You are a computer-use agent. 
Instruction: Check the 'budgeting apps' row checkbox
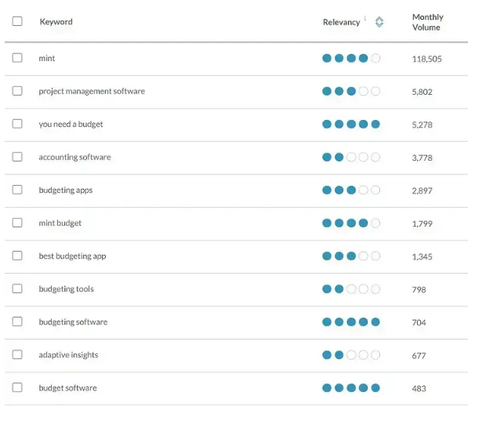[x=17, y=190]
